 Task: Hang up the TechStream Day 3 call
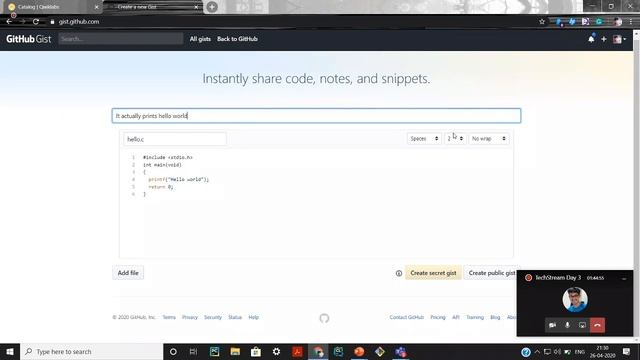(x=598, y=325)
